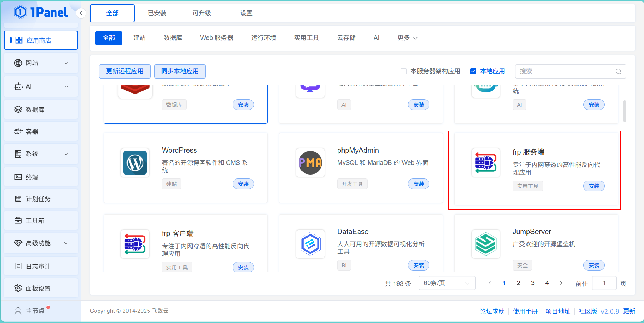The width and height of the screenshot is (644, 323).
Task: Uncheck the 本地应用 checkbox
Action: click(473, 71)
